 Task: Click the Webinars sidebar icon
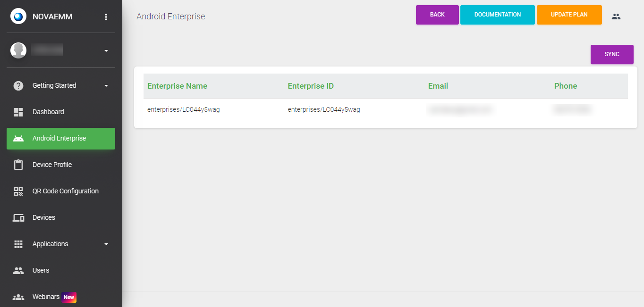point(18,297)
